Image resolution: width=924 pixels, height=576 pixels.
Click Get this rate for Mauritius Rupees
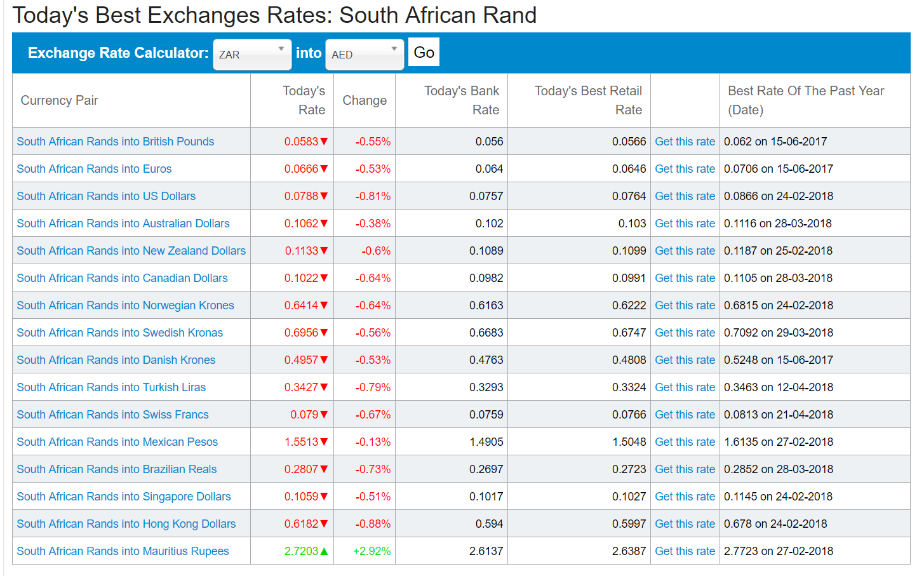click(685, 551)
